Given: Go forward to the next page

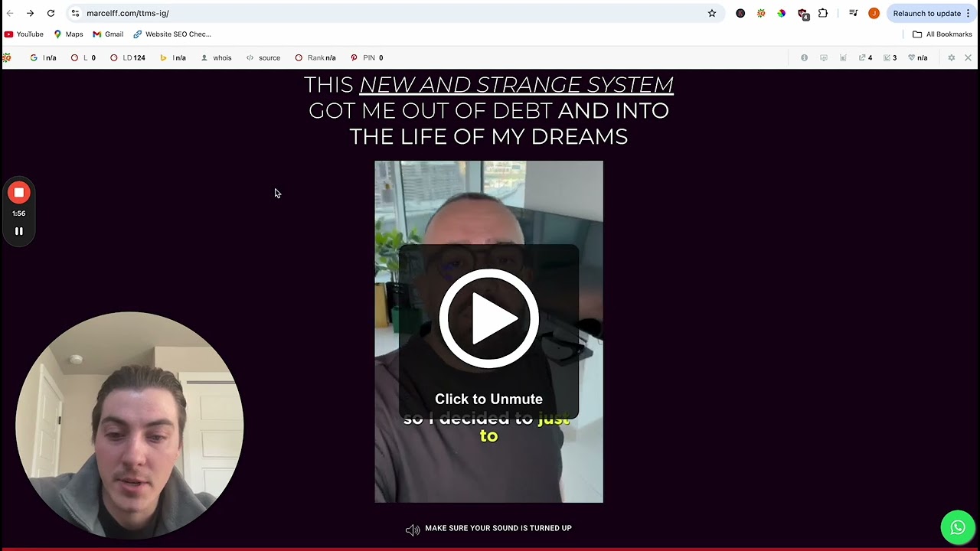Looking at the screenshot, I should point(30,13).
